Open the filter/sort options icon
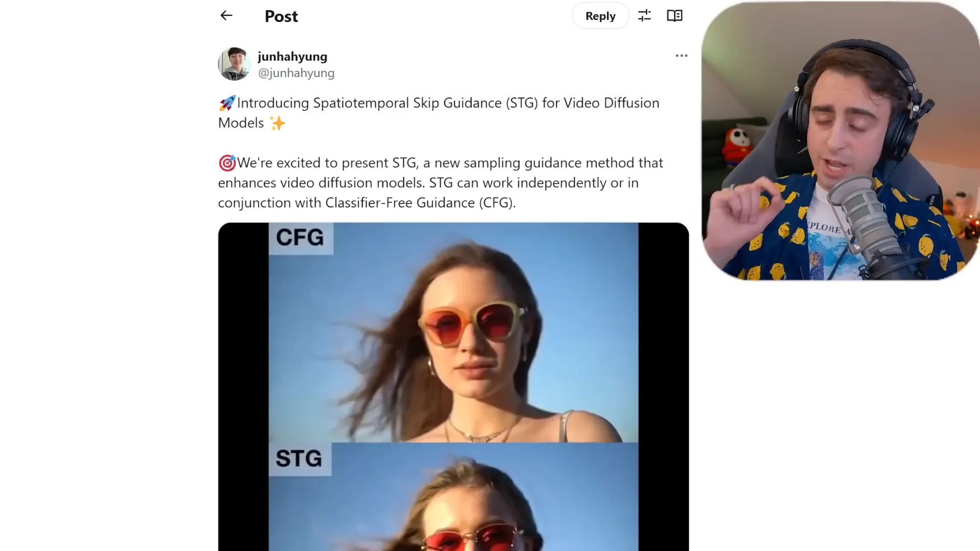This screenshot has width=980, height=551. tap(645, 16)
